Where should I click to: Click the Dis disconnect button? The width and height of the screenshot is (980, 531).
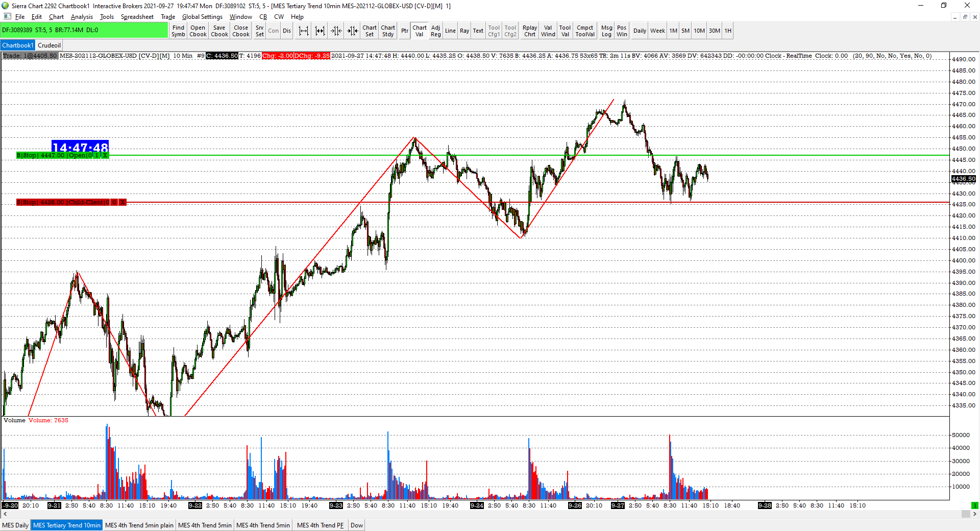[x=287, y=31]
